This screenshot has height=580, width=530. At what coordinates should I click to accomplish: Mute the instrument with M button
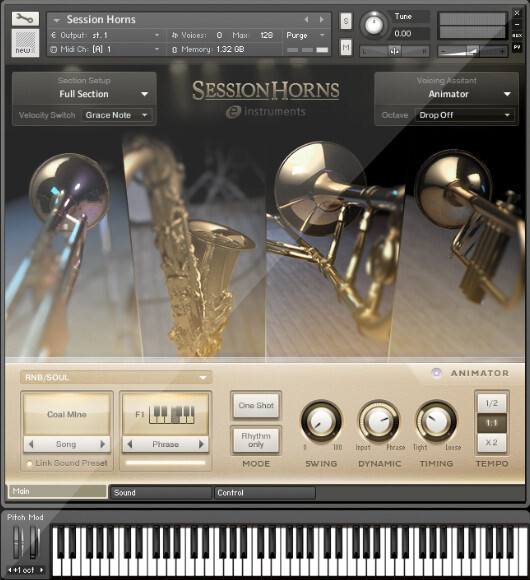point(346,47)
